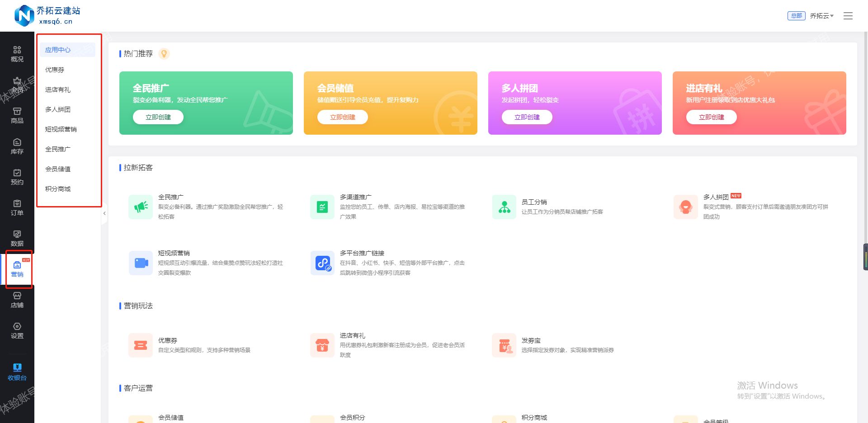Click 立即创建 on the 进店有礼 card
This screenshot has width=868, height=423.
point(712,117)
